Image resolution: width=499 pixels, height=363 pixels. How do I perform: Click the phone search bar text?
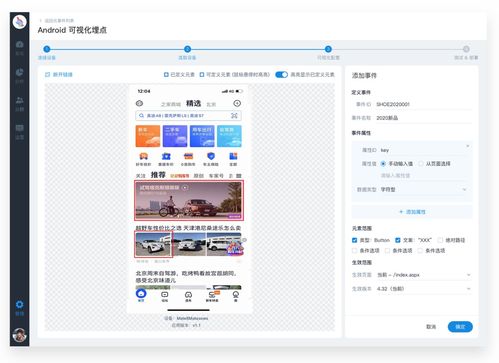coord(175,116)
